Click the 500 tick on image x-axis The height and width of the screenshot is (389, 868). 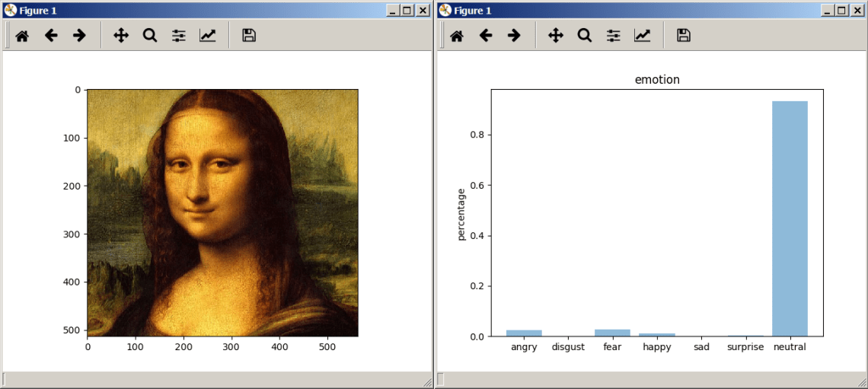pyautogui.click(x=327, y=347)
